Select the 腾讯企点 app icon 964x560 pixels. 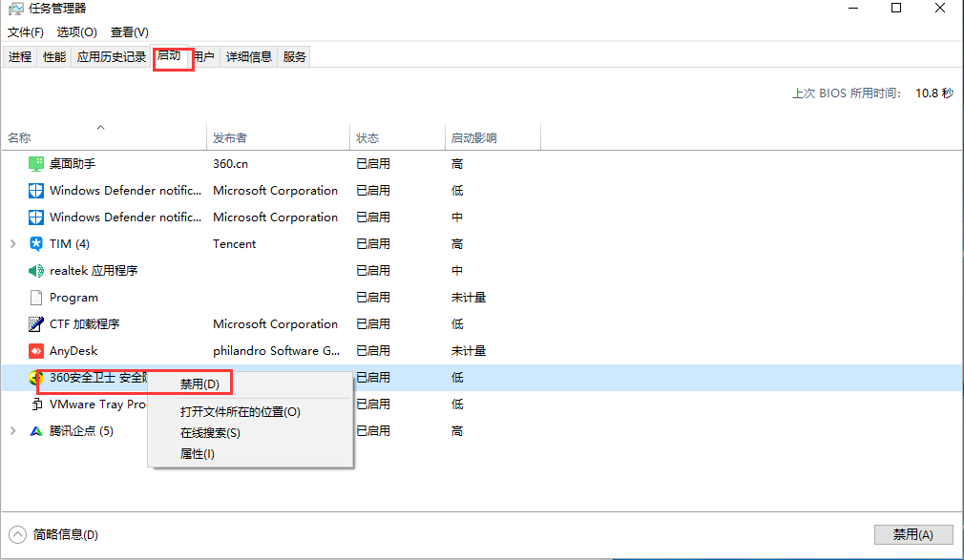point(36,430)
